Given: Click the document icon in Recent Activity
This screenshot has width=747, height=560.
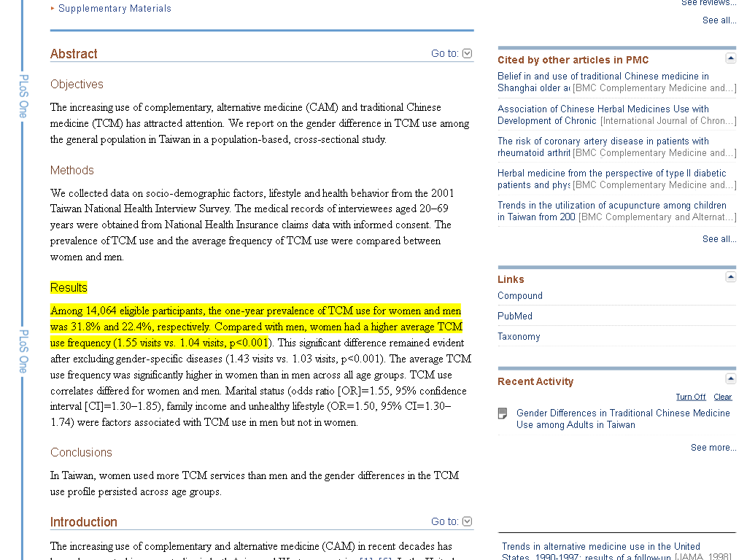Looking at the screenshot, I should point(503,413).
